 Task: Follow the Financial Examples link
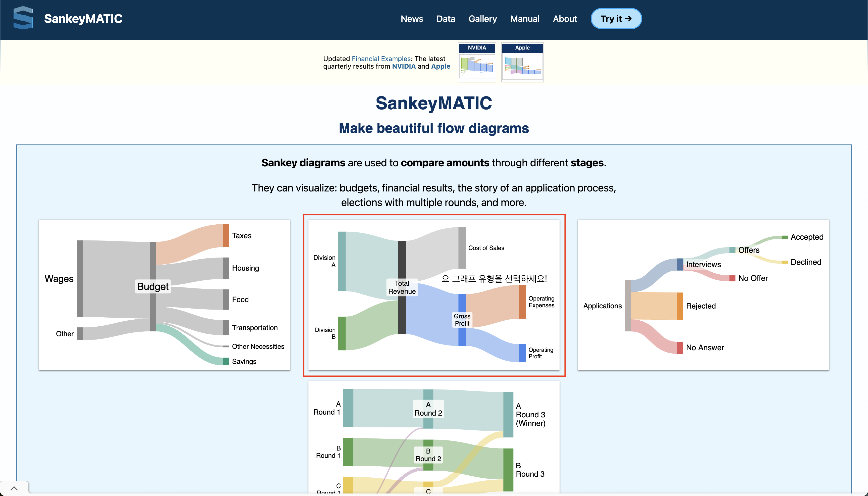coord(381,59)
